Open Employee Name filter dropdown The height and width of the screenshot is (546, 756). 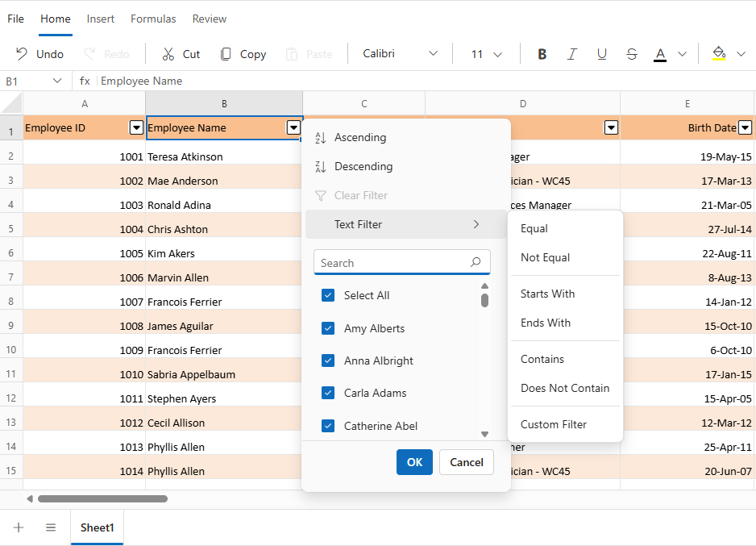(293, 127)
